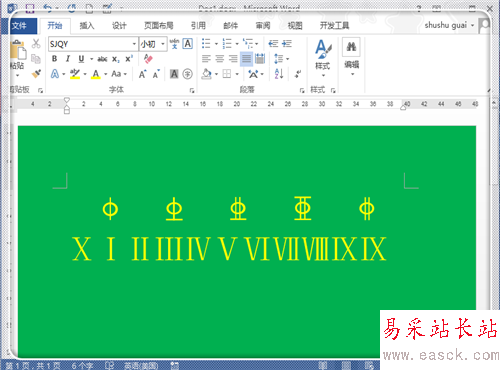500x370 pixels.
Task: Toggle underline formatting
Action: [81, 59]
